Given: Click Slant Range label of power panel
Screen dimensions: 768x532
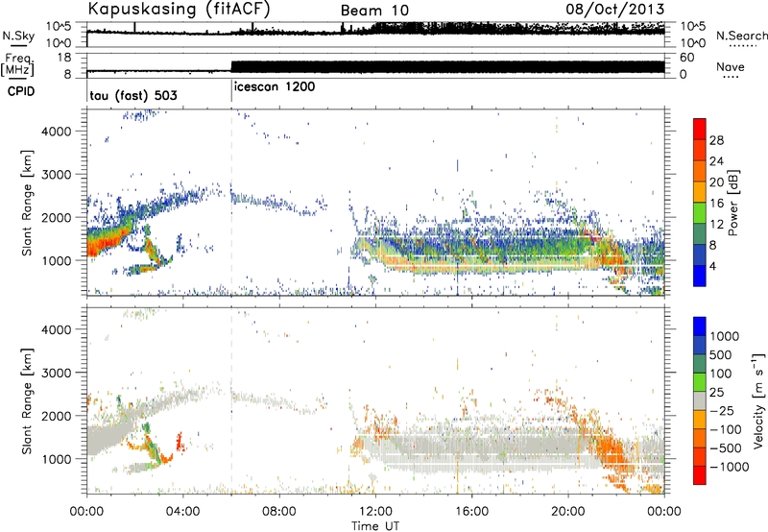Looking at the screenshot, I should click(27, 203).
